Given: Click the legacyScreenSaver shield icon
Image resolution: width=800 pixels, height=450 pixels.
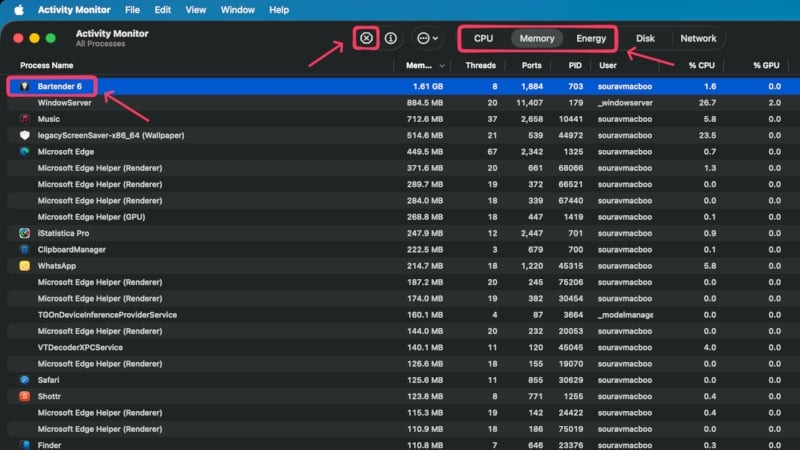Looking at the screenshot, I should click(x=24, y=135).
